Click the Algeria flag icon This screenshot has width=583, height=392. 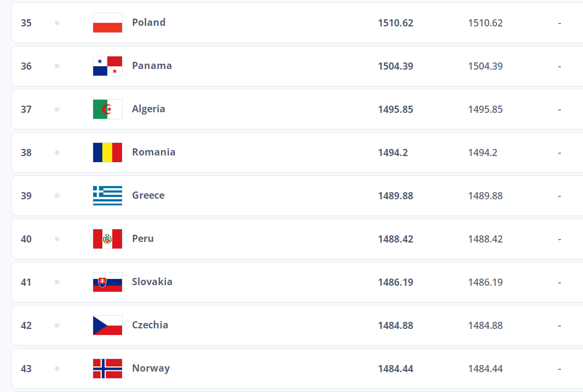(108, 109)
